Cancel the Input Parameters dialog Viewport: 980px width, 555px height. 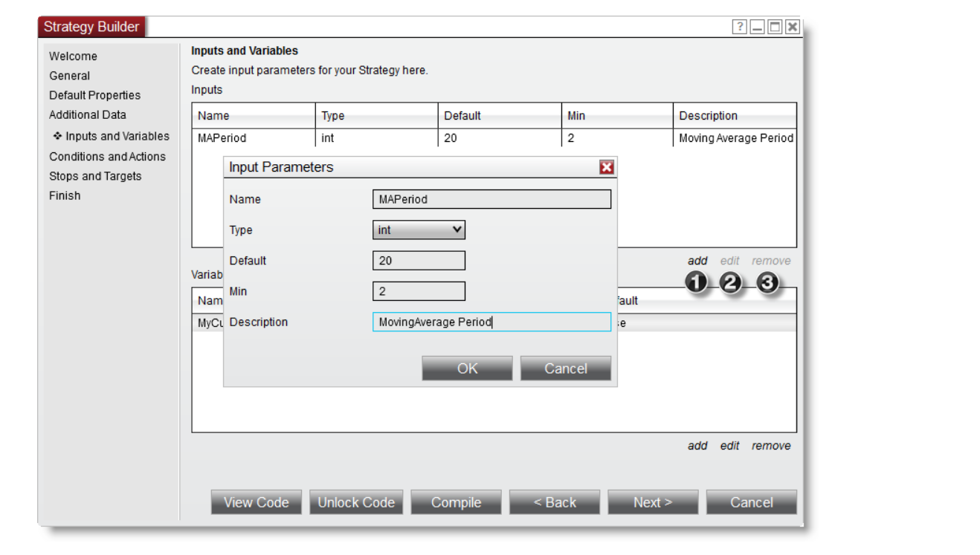coord(566,369)
